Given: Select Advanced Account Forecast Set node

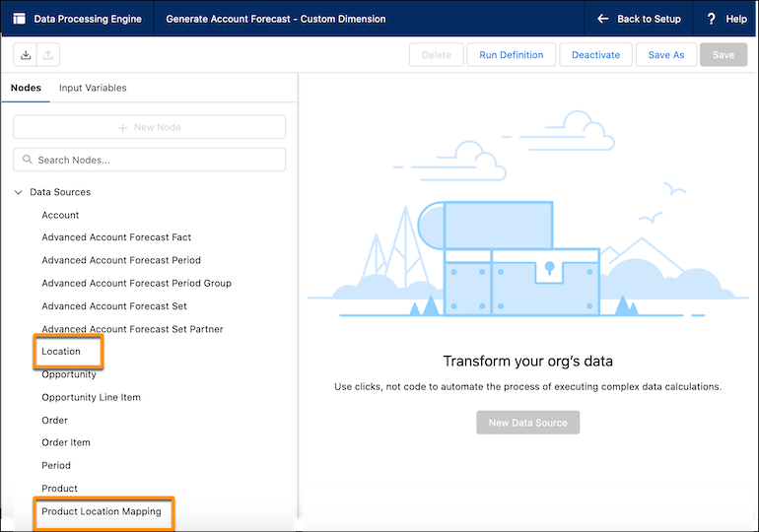Looking at the screenshot, I should pos(114,306).
